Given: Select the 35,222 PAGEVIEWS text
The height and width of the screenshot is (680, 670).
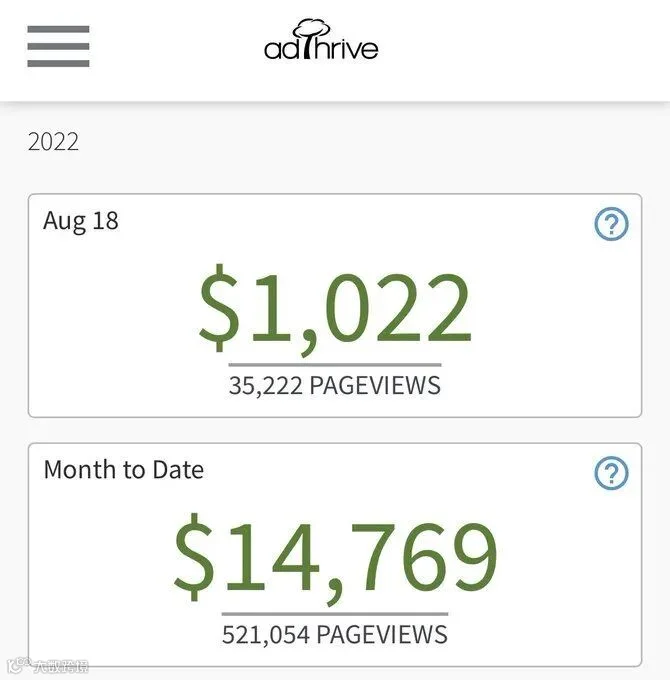Looking at the screenshot, I should tap(335, 386).
